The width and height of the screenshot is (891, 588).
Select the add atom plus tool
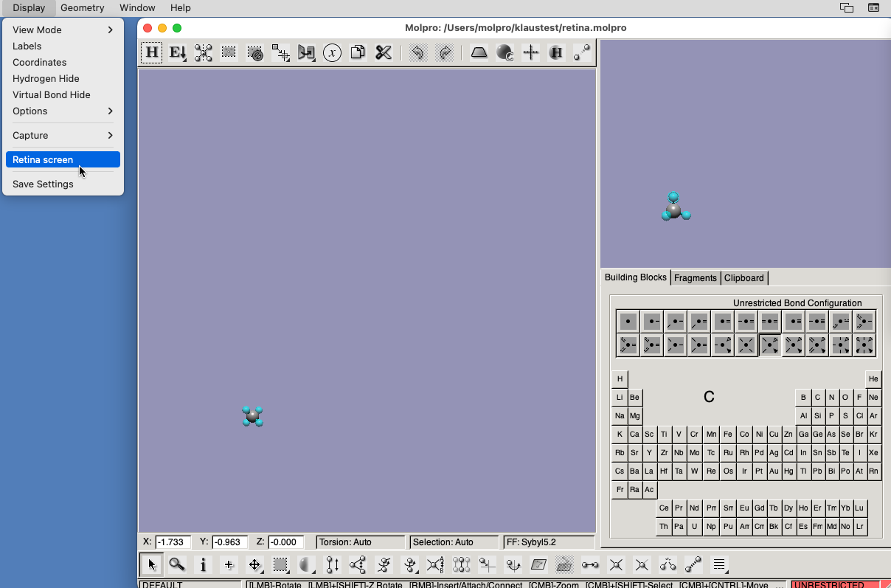pyautogui.click(x=229, y=564)
